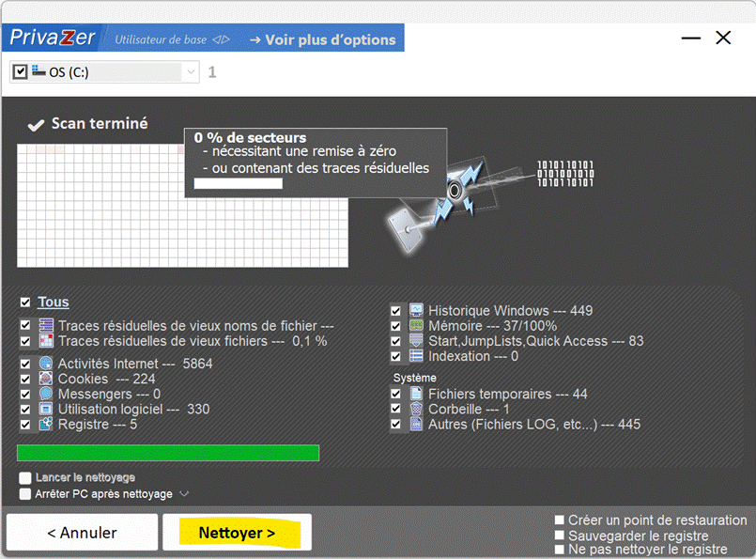Click the Activités Internet globe icon
This screenshot has width=756, height=559.
(x=46, y=364)
